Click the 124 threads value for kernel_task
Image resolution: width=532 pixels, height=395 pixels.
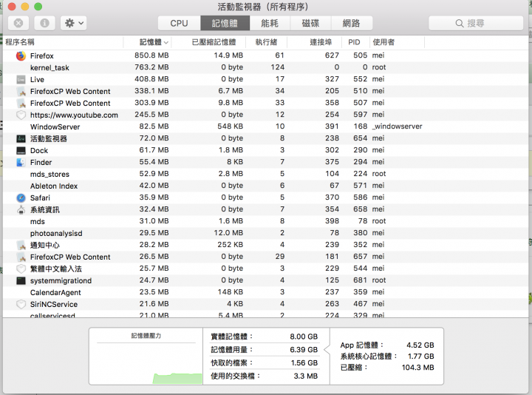(278, 67)
